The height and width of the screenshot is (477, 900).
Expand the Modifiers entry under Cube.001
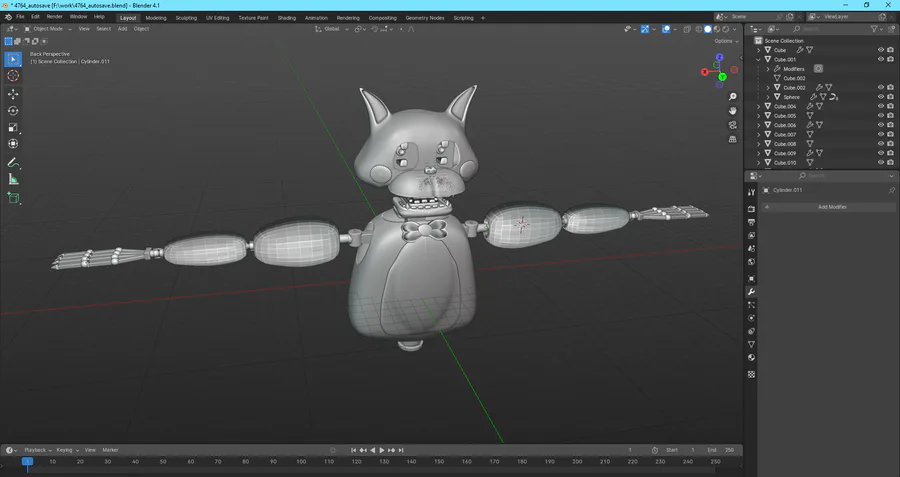[x=768, y=69]
